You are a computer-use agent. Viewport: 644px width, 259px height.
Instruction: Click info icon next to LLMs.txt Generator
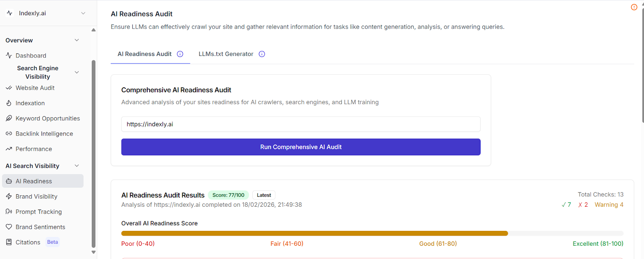[262, 54]
